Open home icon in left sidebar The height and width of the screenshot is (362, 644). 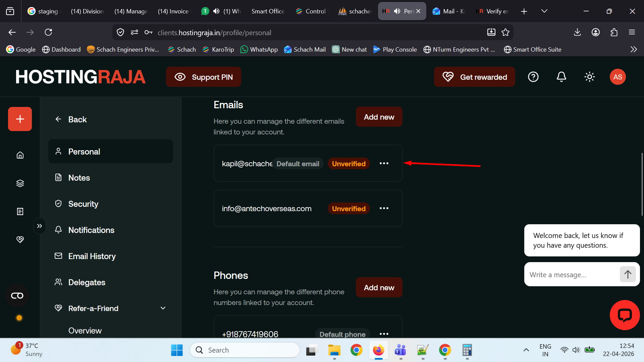[20, 155]
